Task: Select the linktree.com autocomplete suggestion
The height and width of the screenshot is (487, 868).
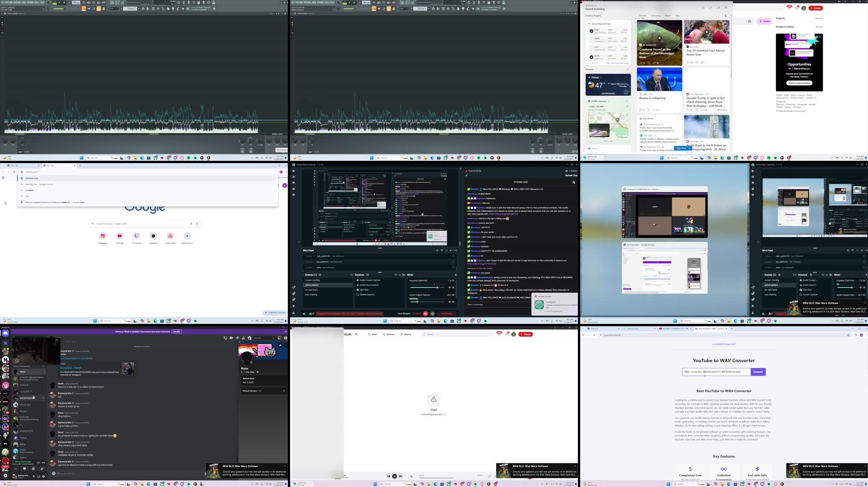Action: coord(147,178)
